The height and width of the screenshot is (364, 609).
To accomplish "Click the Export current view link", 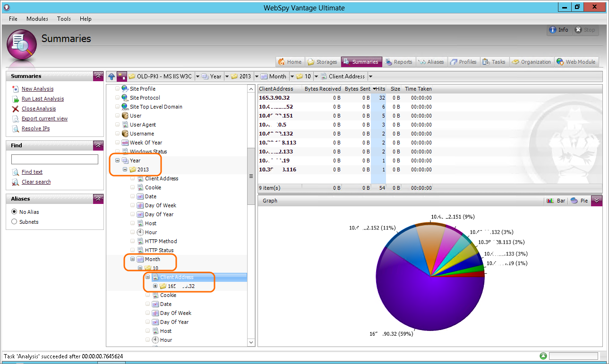I will coord(44,119).
